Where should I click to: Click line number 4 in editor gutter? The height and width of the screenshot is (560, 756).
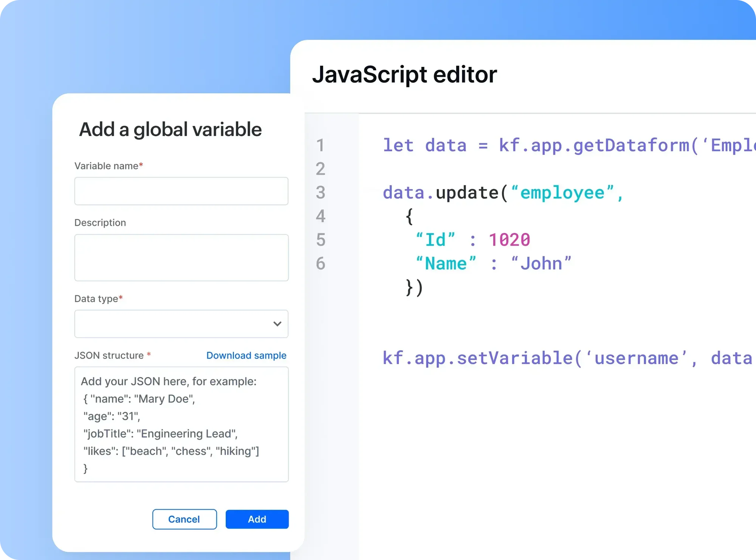[x=321, y=216]
